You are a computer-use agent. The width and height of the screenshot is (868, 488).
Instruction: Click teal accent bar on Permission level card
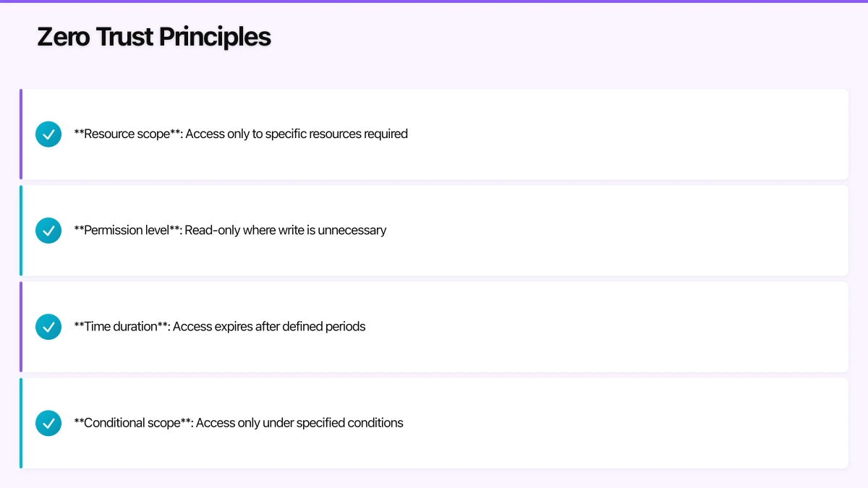pyautogui.click(x=21, y=231)
